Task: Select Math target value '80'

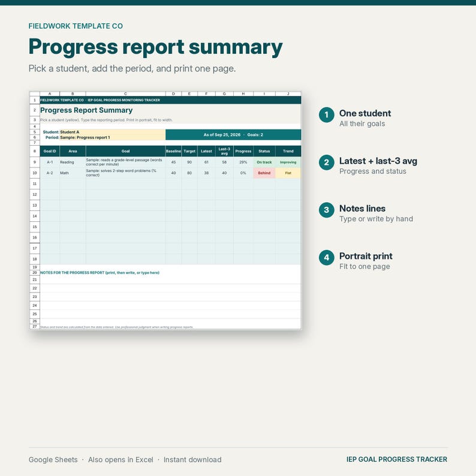Action: coord(189,173)
